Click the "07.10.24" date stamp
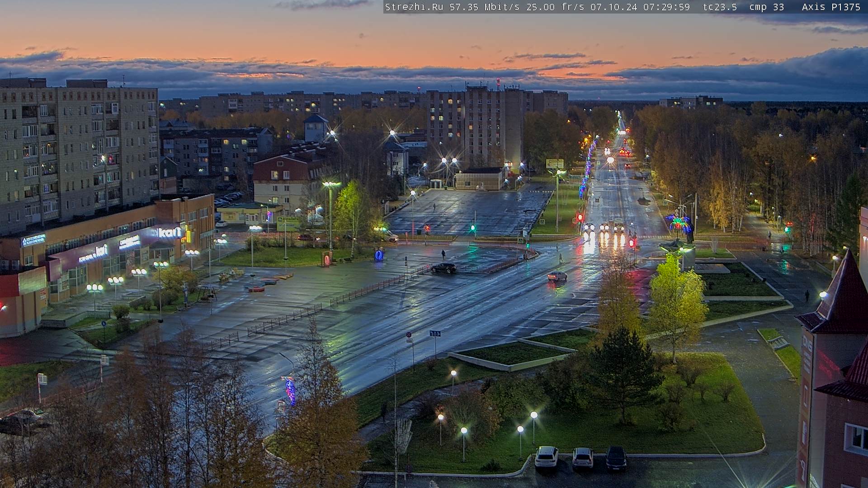 (x=613, y=7)
